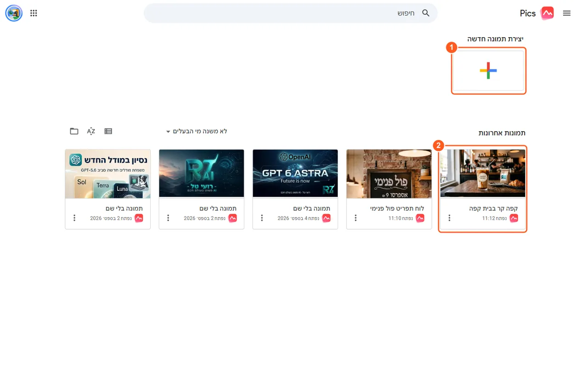This screenshot has height=368, width=588.
Task: Click the נפתח 11:10 timestamp
Action: click(x=401, y=218)
